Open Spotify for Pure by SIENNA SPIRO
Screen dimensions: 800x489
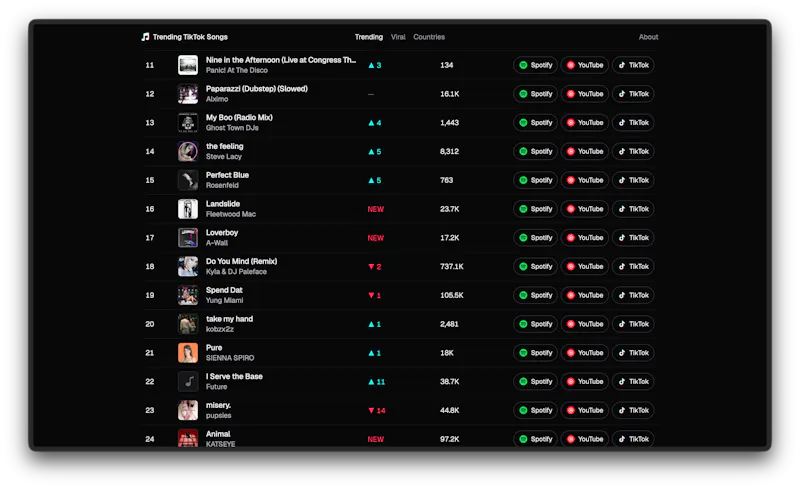pyautogui.click(x=535, y=353)
